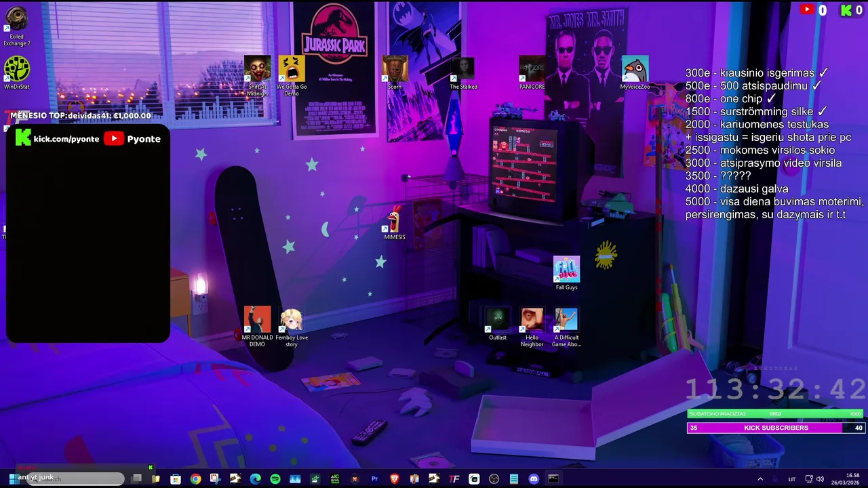The image size is (868, 488).
Task: Select the Femboy Love story shortcut
Action: (292, 327)
